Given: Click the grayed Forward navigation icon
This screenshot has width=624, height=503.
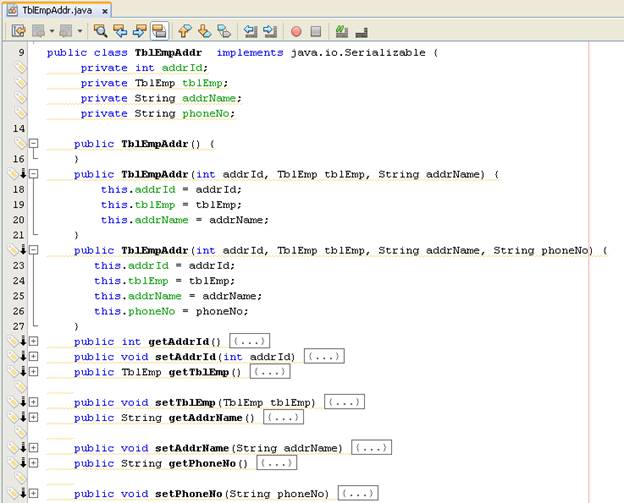Looking at the screenshot, I should [x=66, y=31].
